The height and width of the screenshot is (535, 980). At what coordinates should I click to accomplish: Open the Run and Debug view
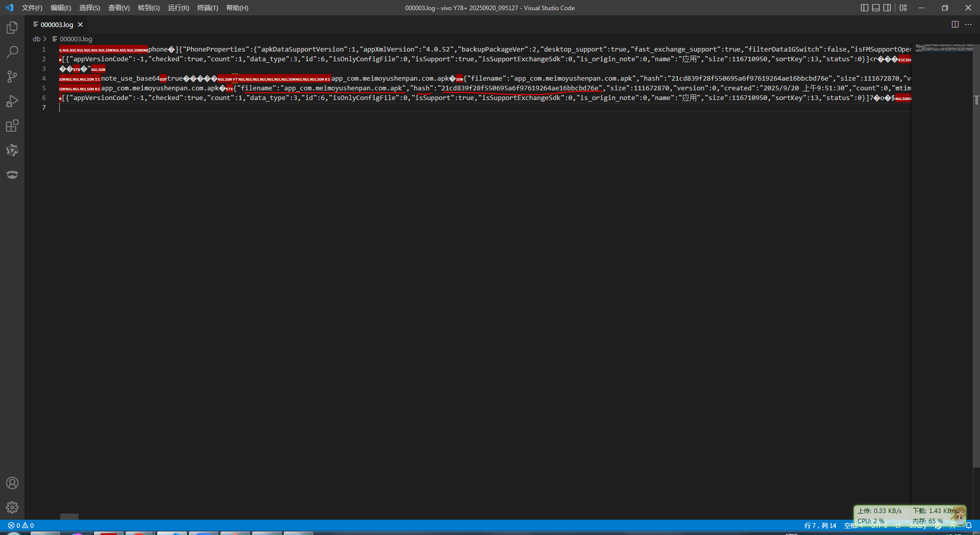(12, 101)
